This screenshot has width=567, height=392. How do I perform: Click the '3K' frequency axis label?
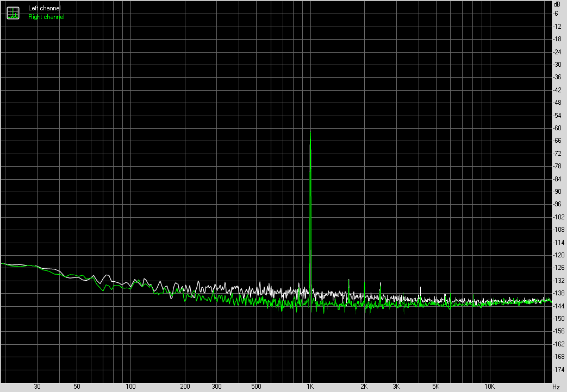[x=396, y=387]
